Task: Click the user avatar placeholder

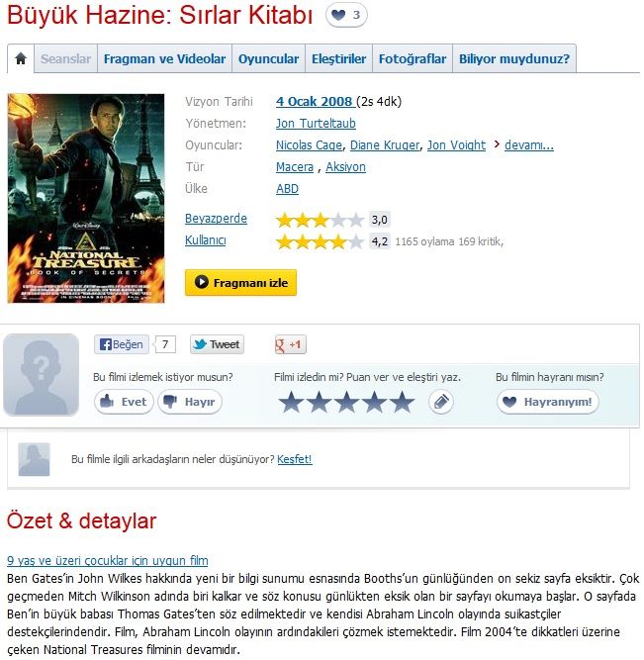Action: click(x=41, y=375)
